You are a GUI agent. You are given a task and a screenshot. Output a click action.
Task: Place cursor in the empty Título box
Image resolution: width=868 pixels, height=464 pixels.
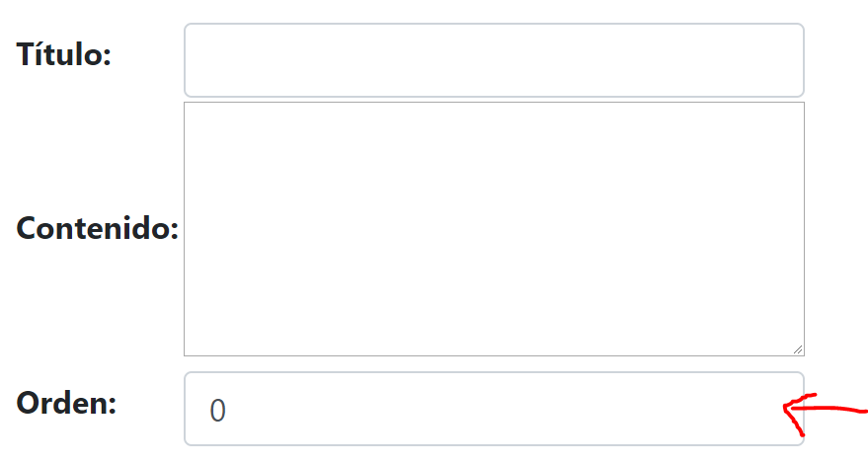click(494, 60)
